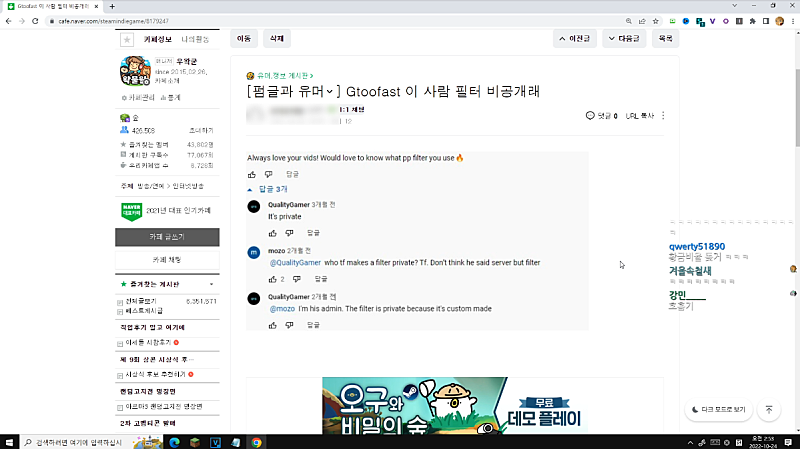Click the 초대하기 invite link
Image resolution: width=800 pixels, height=449 pixels.
(202, 131)
